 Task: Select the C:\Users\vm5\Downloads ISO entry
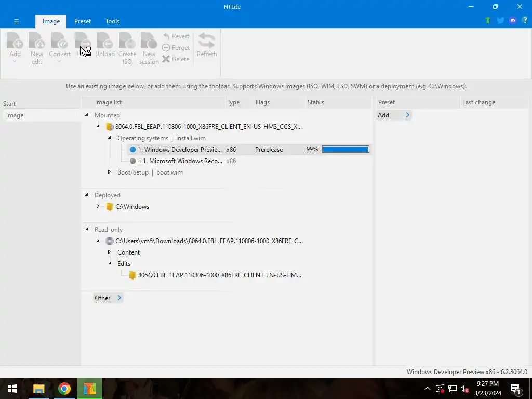pyautogui.click(x=209, y=241)
